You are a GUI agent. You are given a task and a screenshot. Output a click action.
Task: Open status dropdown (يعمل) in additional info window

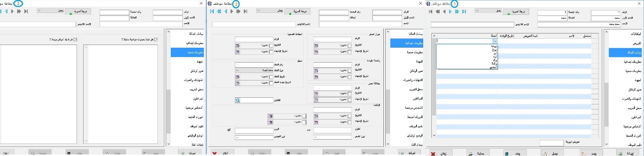(270, 11)
